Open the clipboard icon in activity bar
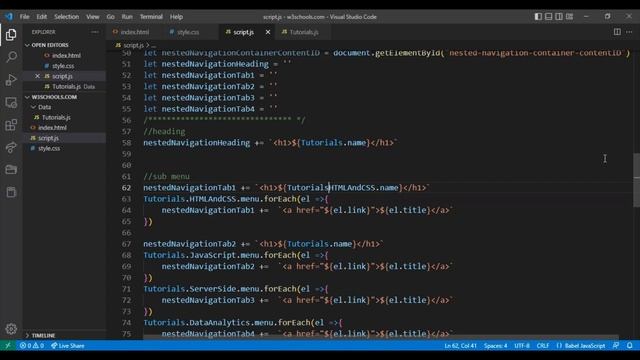The width and height of the screenshot is (640, 360). [11, 191]
